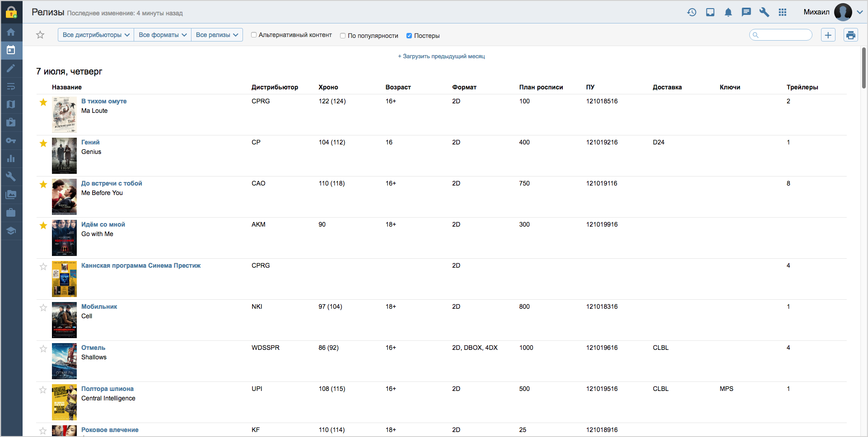Click the padlock logo icon
Viewport: 868px width, 437px height.
coord(11,12)
